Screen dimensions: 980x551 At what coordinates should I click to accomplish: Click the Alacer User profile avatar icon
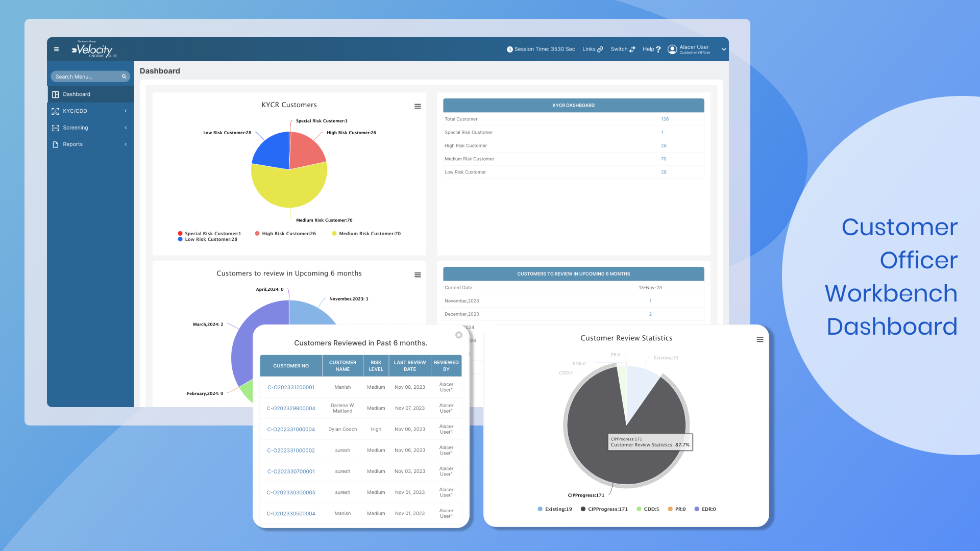pos(672,49)
